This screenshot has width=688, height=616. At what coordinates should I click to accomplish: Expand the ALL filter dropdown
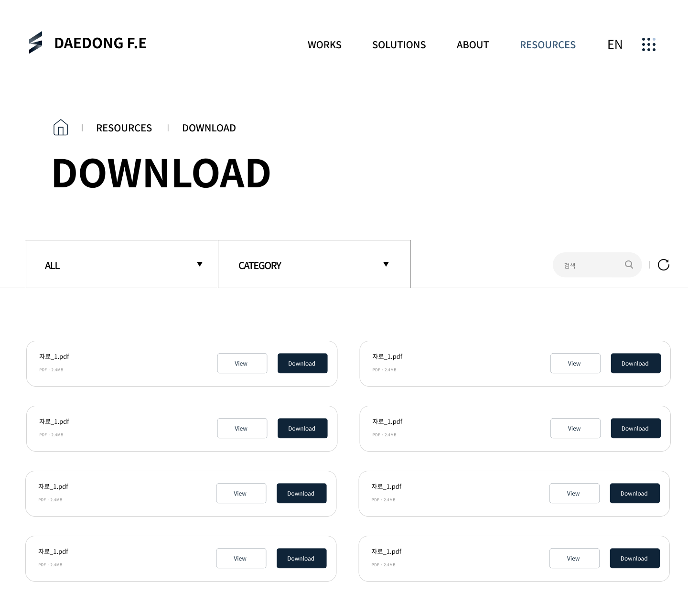coord(122,264)
